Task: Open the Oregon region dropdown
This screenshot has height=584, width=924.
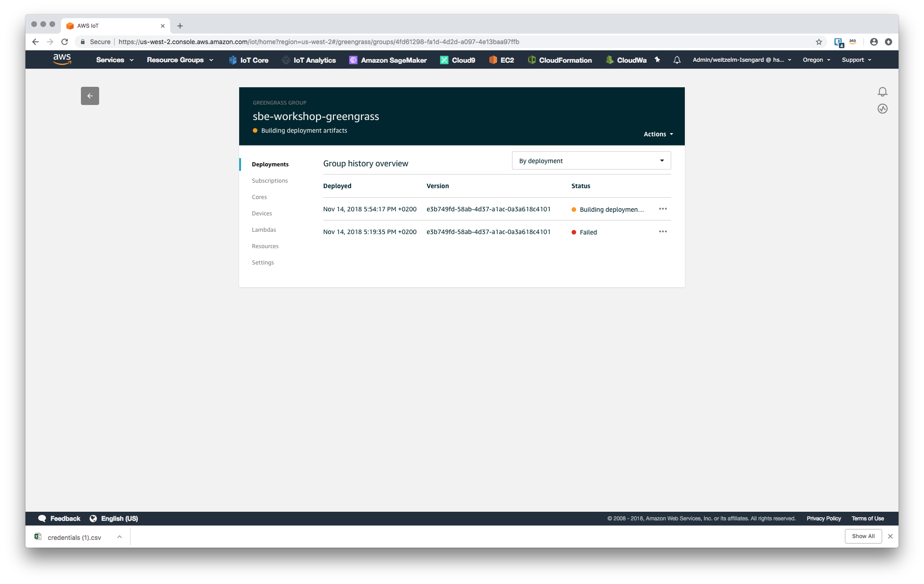Action: click(816, 60)
